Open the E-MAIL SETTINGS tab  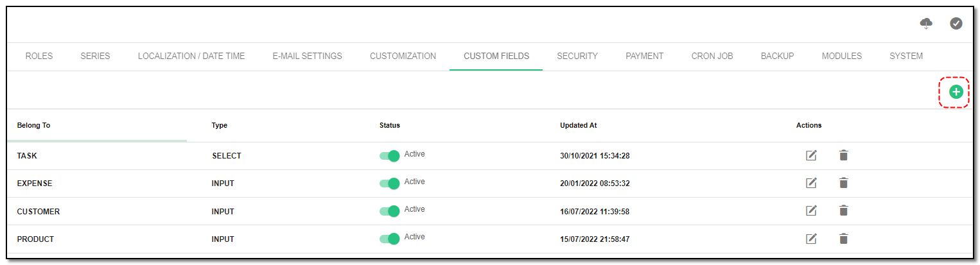coord(307,56)
